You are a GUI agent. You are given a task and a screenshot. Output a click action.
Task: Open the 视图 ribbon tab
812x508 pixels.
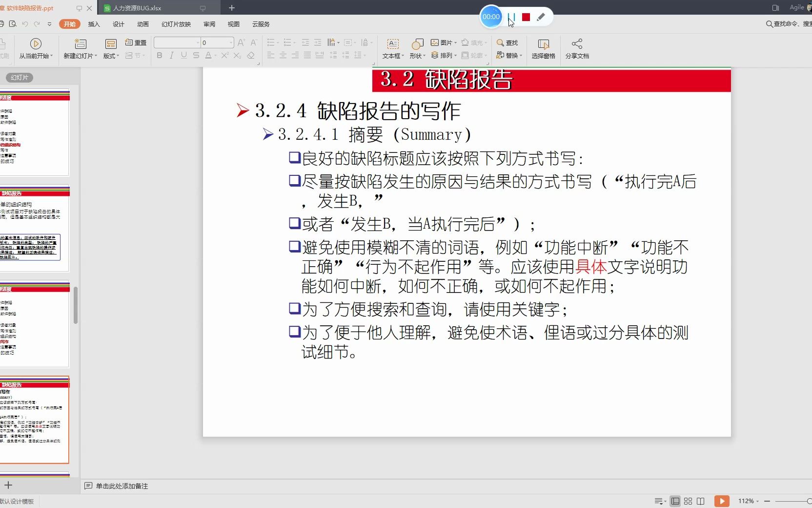tap(234, 24)
